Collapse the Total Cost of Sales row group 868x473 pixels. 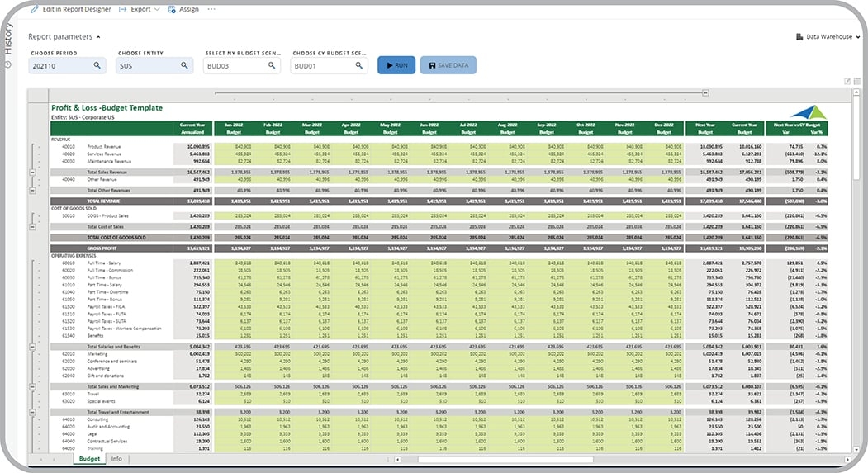click(x=32, y=225)
